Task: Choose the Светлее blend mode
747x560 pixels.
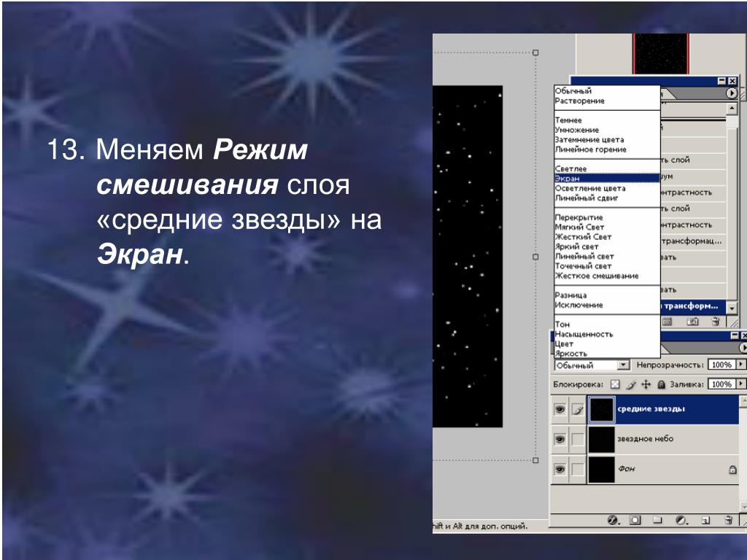Action: (606, 168)
